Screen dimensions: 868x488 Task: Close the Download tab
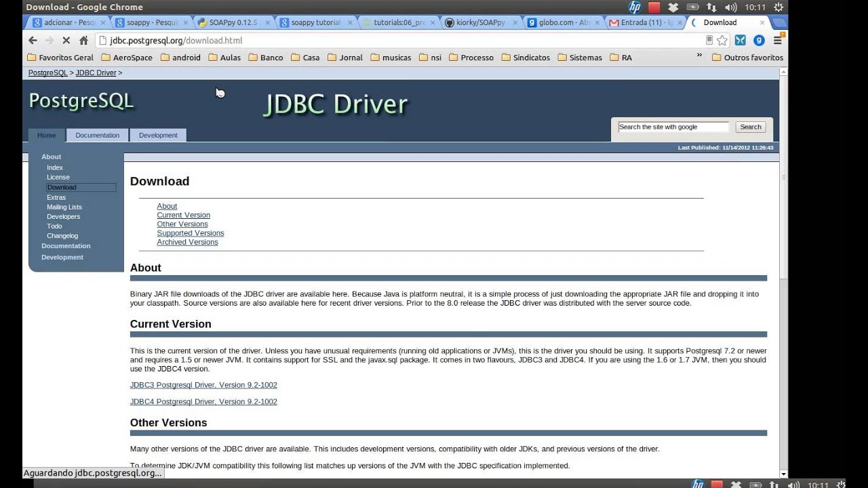pos(762,22)
